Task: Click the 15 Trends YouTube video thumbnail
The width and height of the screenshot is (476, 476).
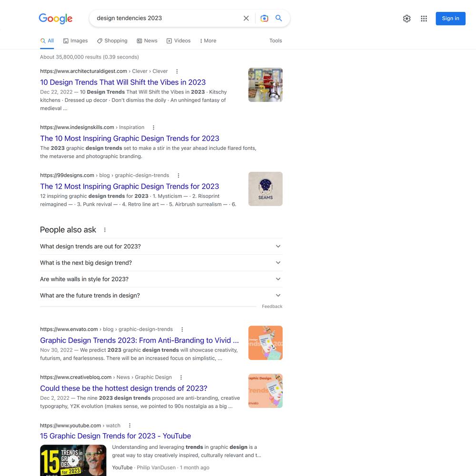Action: [x=73, y=460]
